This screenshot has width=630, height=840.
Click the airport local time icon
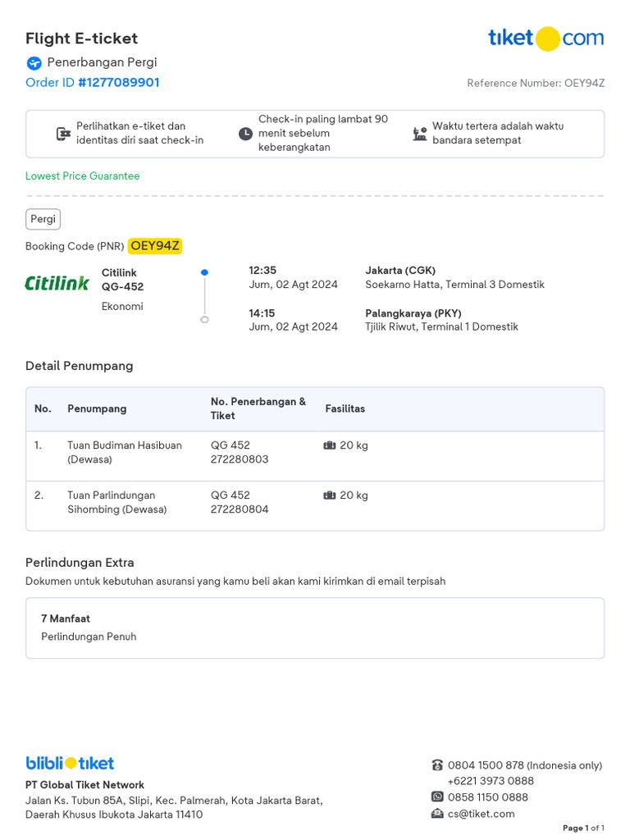pyautogui.click(x=420, y=134)
